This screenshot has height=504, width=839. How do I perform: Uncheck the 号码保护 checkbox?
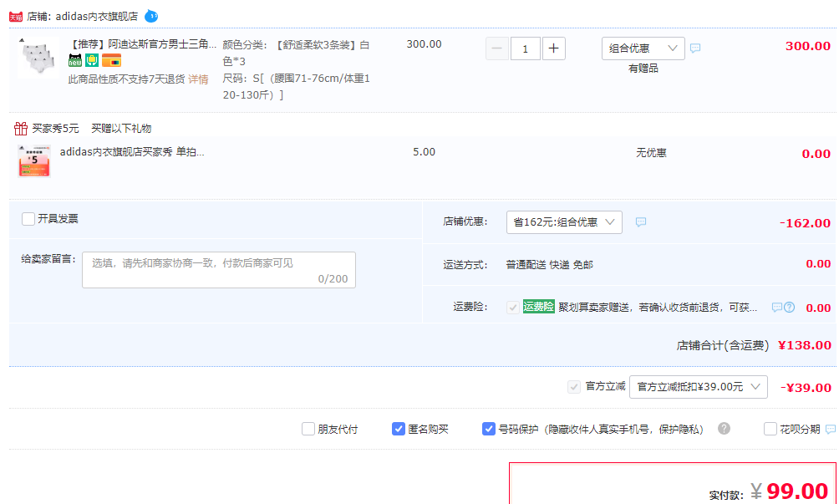click(x=489, y=429)
